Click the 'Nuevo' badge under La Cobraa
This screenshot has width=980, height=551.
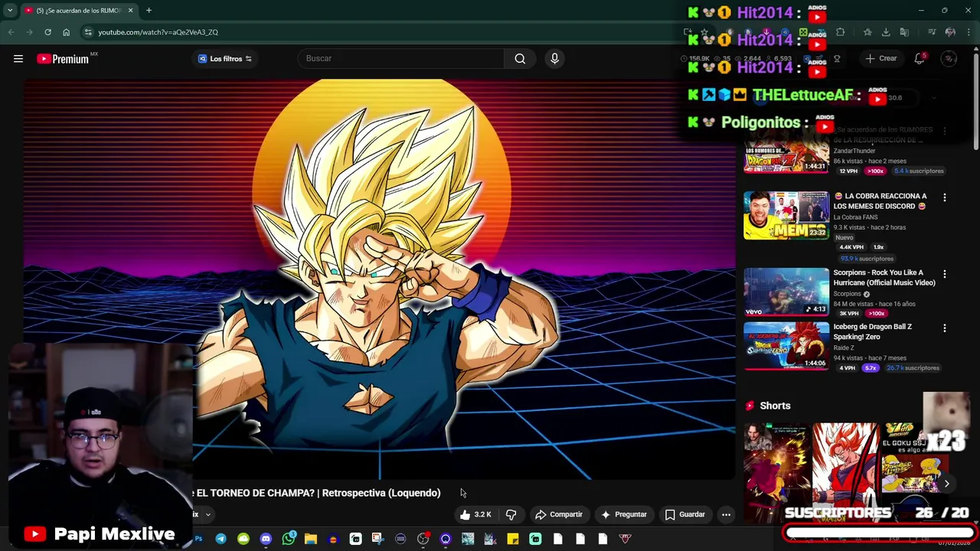pyautogui.click(x=844, y=237)
